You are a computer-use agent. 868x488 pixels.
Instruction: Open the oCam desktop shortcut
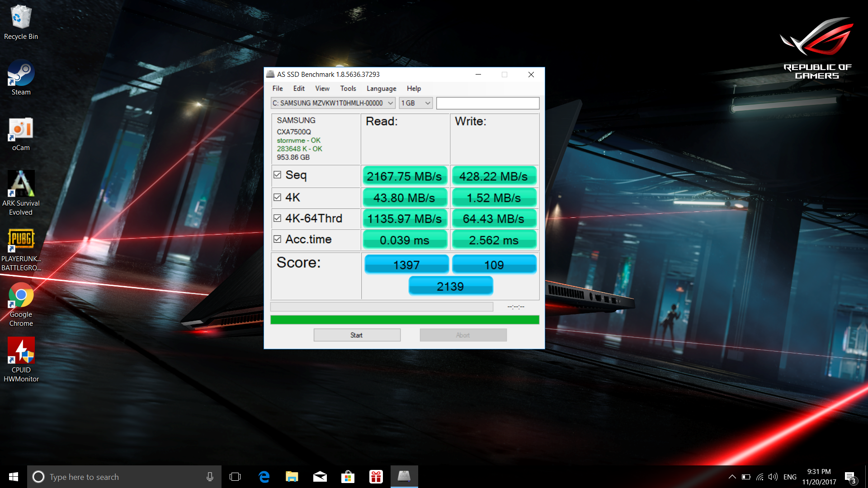pyautogui.click(x=21, y=134)
